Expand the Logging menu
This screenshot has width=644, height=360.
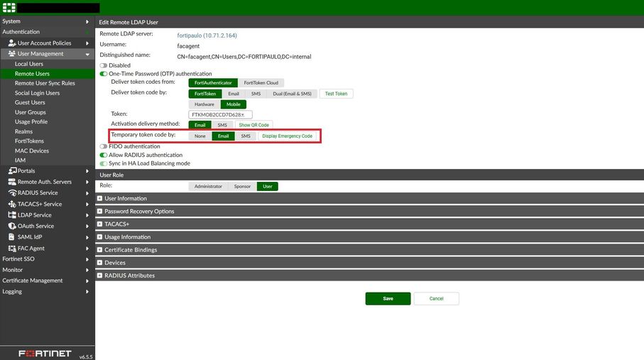click(48, 291)
